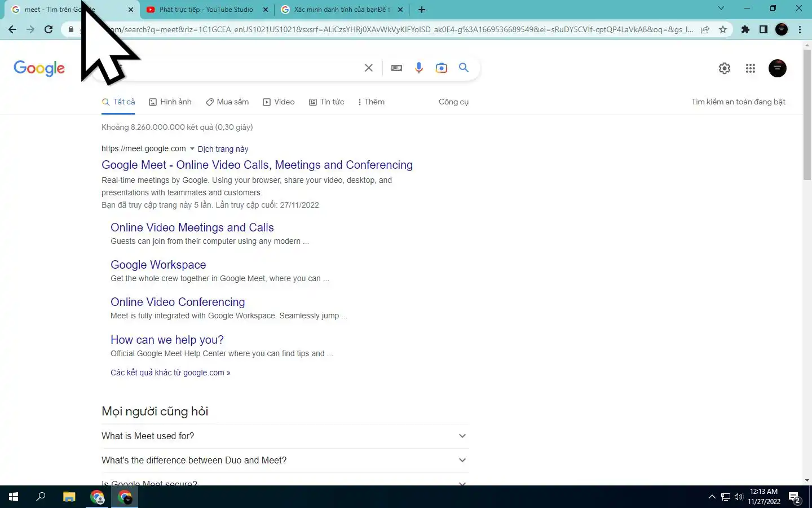
Task: Open the tab search chevron
Action: pos(721,8)
